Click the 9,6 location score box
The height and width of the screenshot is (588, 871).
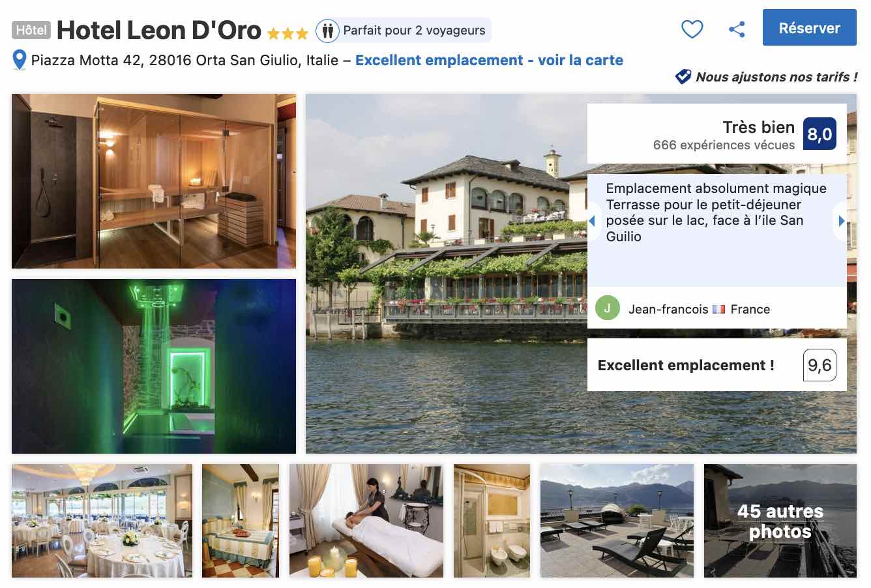[819, 365]
